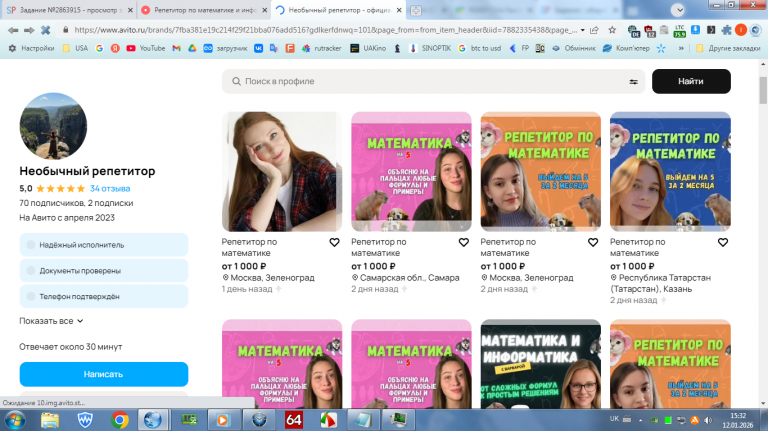768x431 pixels.
Task: Open the UAKino bookmark
Action: (x=368, y=48)
